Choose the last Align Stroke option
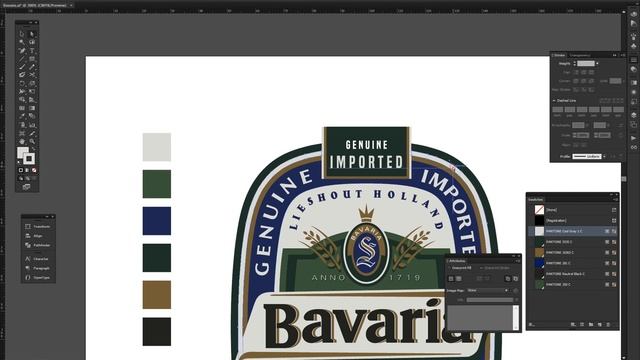Image resolution: width=640 pixels, height=360 pixels. click(591, 89)
